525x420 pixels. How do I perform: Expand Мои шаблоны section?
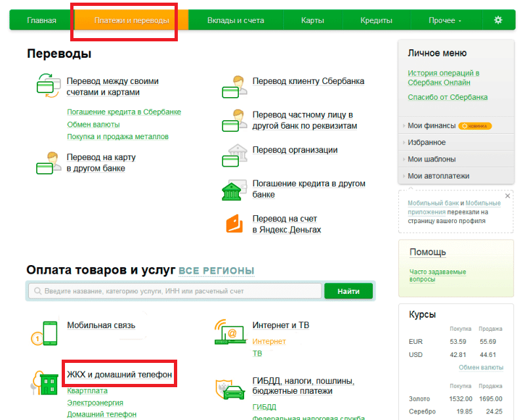tap(432, 159)
